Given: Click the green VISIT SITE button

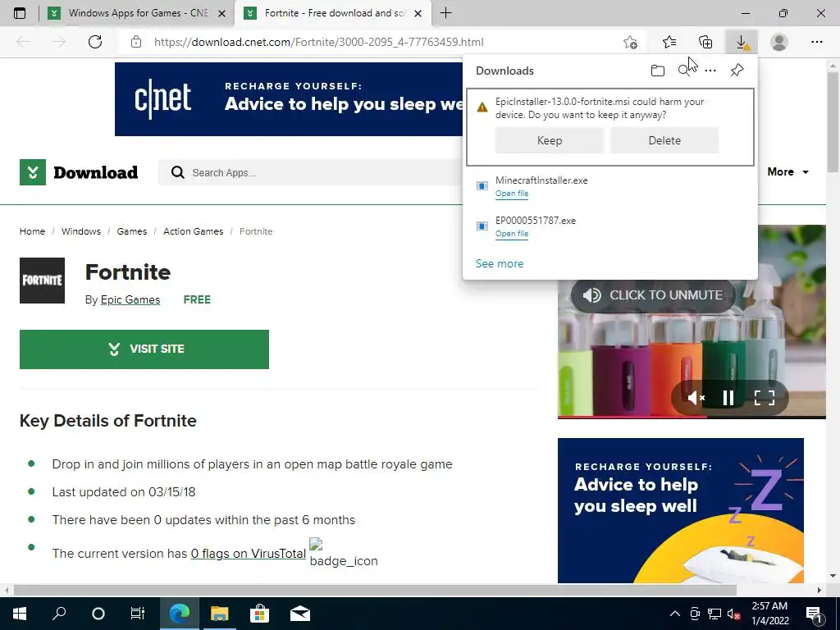Looking at the screenshot, I should (x=144, y=349).
